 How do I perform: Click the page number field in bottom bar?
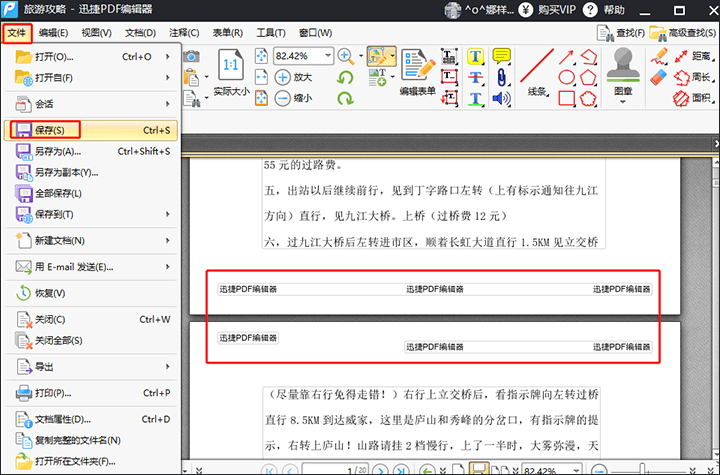[x=335, y=470]
